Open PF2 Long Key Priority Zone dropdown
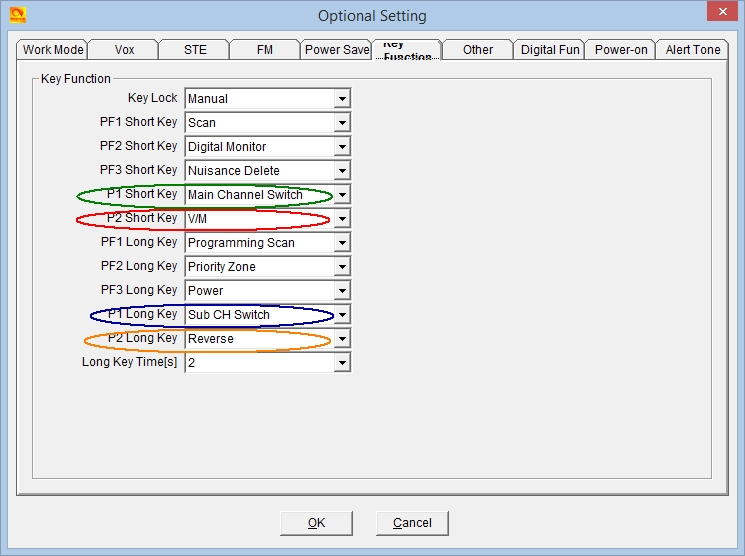This screenshot has height=556, width=745. pos(342,267)
